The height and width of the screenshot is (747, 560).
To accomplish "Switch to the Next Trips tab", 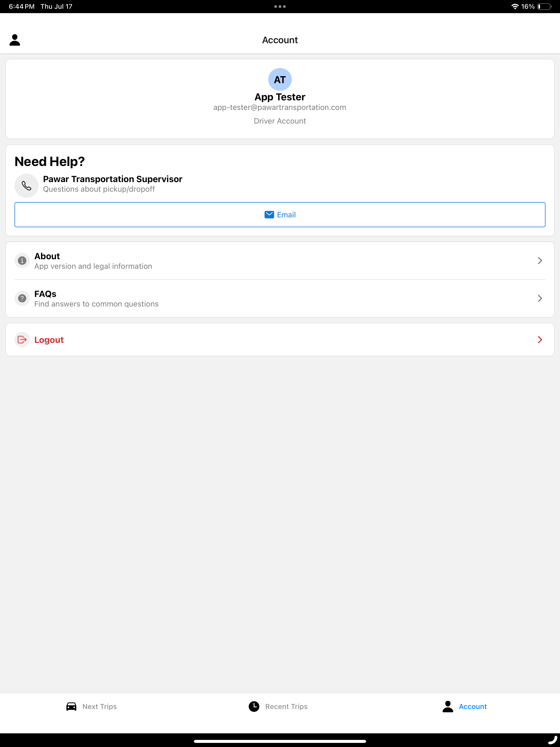I will 92,707.
